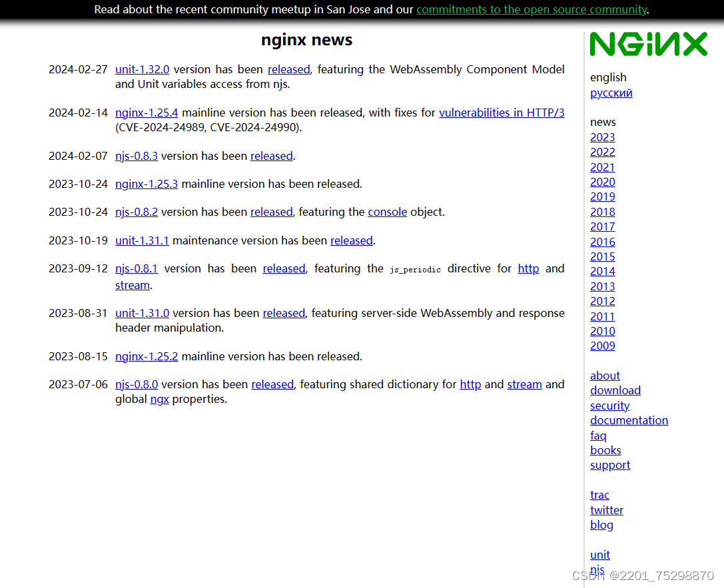The image size is (724, 588).
Task: Click the http link in njs-0.8.1 entry
Action: click(x=528, y=268)
